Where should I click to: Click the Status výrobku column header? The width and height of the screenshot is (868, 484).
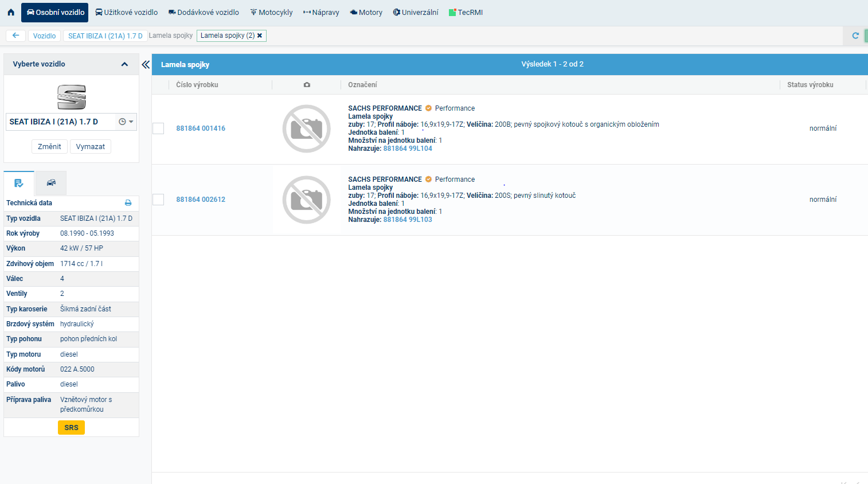pos(810,85)
